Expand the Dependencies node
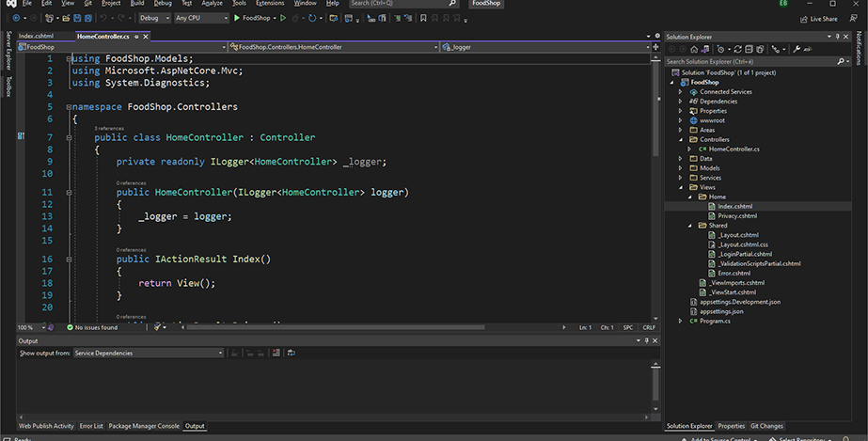 click(x=680, y=102)
